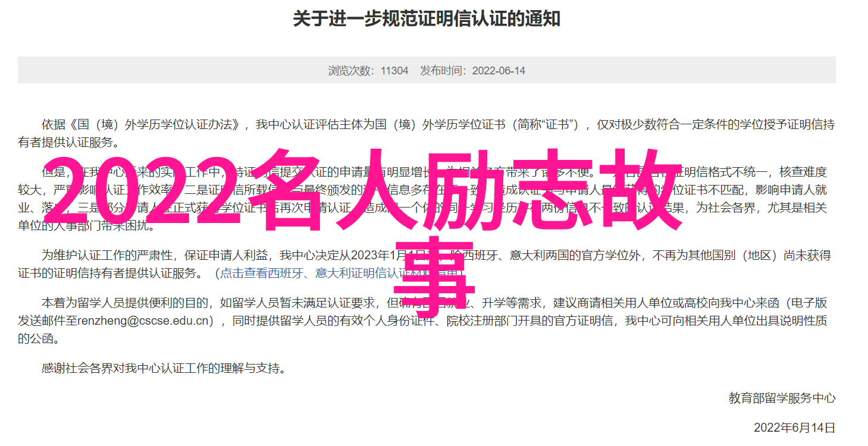Click the paragraph beginning 本着为留学人员提供便利的目的
Screen dimensions: 868x446
pos(427,321)
